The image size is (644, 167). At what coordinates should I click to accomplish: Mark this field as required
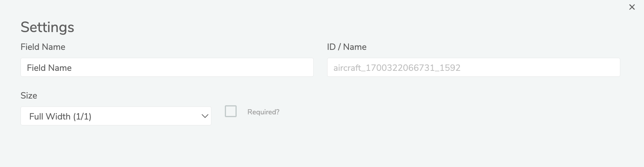coord(231,111)
